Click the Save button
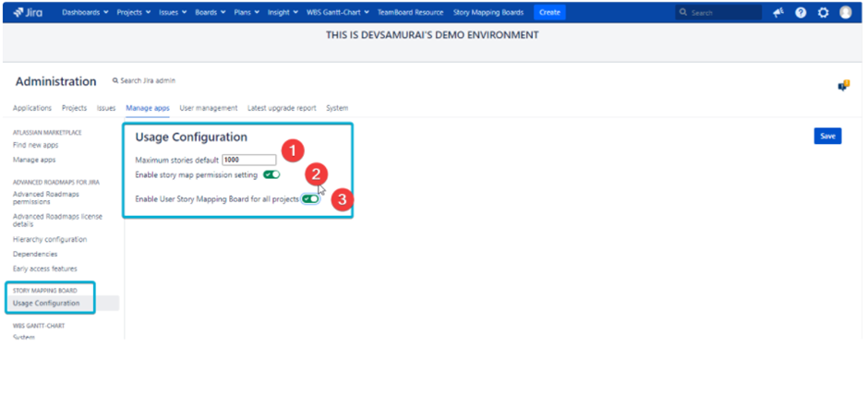The height and width of the screenshot is (406, 868). click(827, 136)
